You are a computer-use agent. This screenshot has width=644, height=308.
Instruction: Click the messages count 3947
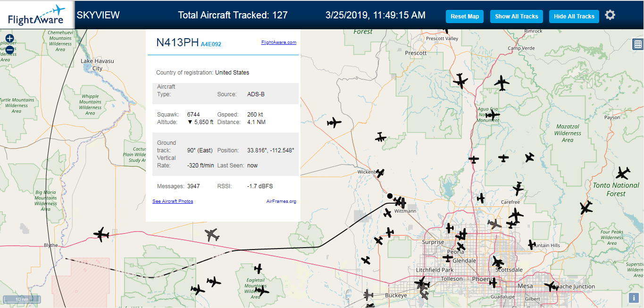(193, 186)
